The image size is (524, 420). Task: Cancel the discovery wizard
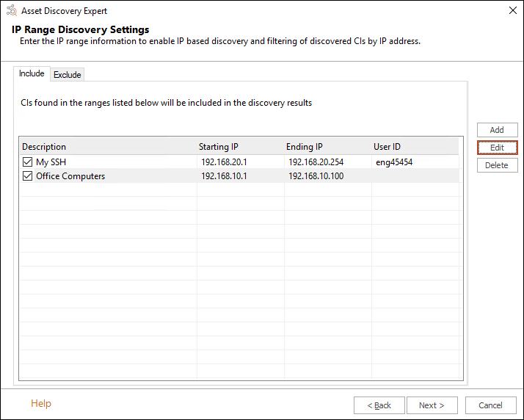[x=490, y=405]
